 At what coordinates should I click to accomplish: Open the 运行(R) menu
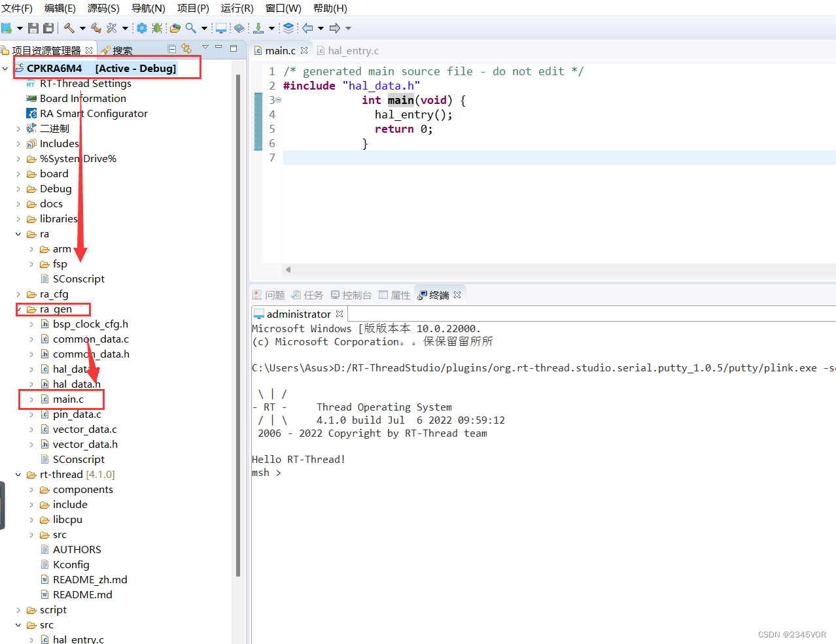pos(237,8)
